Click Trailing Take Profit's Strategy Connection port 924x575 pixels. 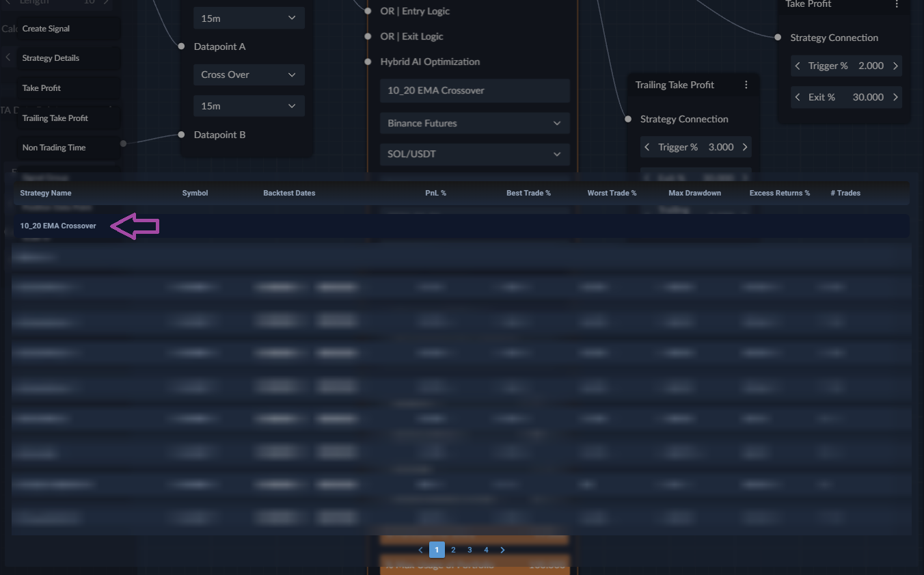(628, 119)
